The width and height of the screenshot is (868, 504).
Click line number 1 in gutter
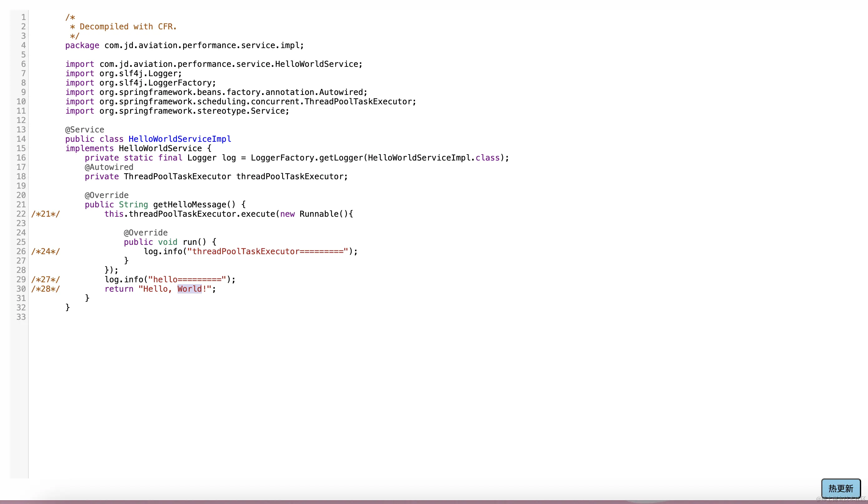(x=23, y=17)
